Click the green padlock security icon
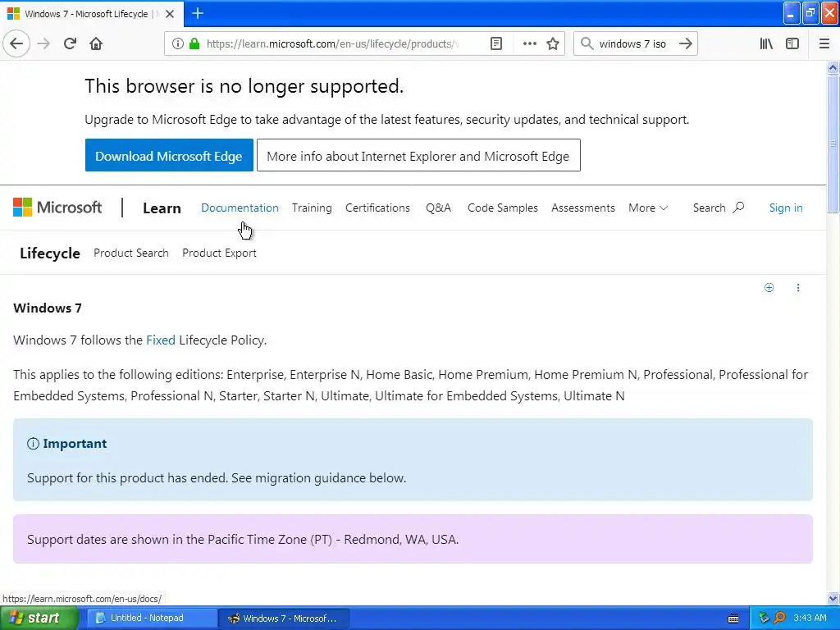The width and height of the screenshot is (840, 630). coord(194,43)
